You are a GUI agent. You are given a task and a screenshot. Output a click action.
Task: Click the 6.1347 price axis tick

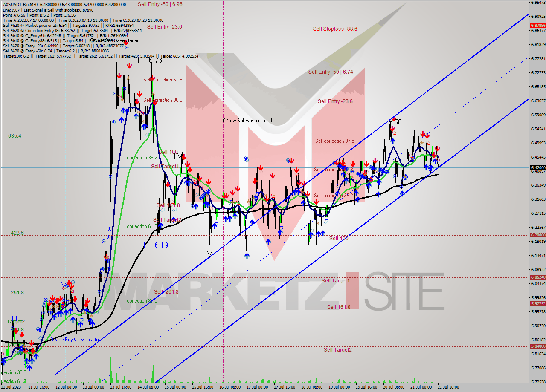(538, 255)
